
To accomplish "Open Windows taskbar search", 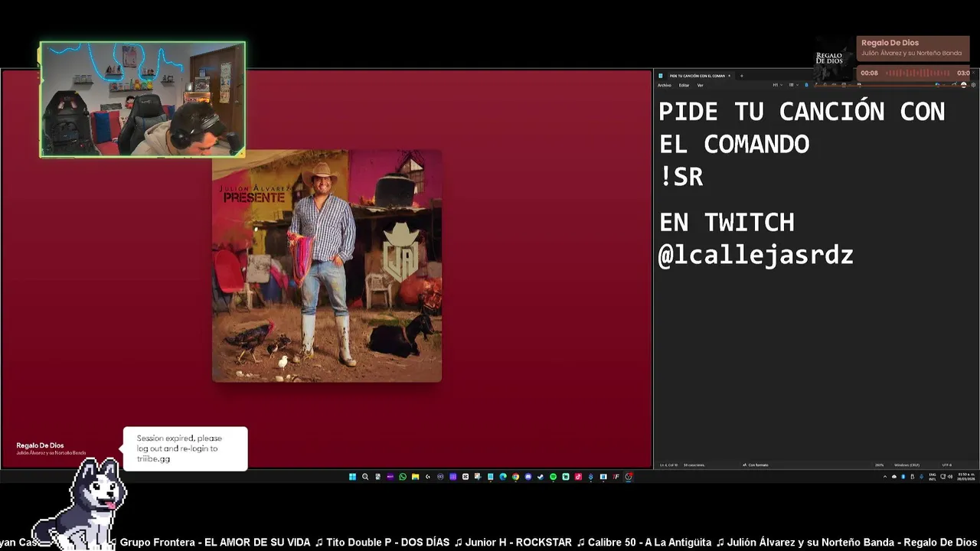I will (x=365, y=477).
